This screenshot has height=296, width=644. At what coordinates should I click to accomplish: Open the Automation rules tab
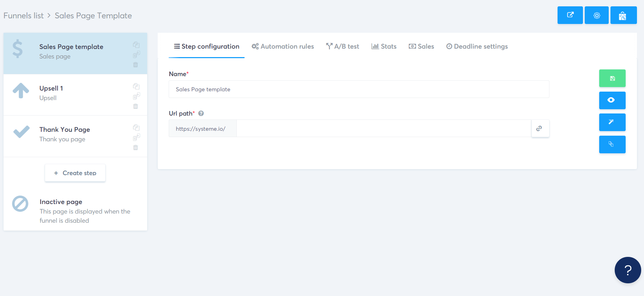tap(283, 47)
